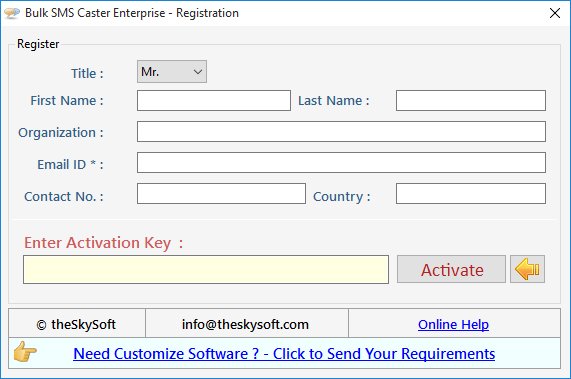
Task: Close the Registration window
Action: tap(555, 13)
